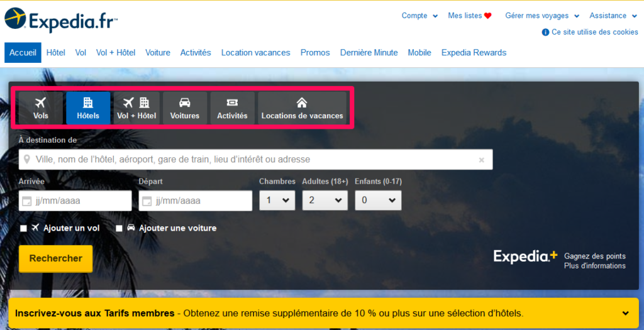The image size is (644, 330).
Task: Select the Voitures car icon tab
Action: click(x=185, y=103)
